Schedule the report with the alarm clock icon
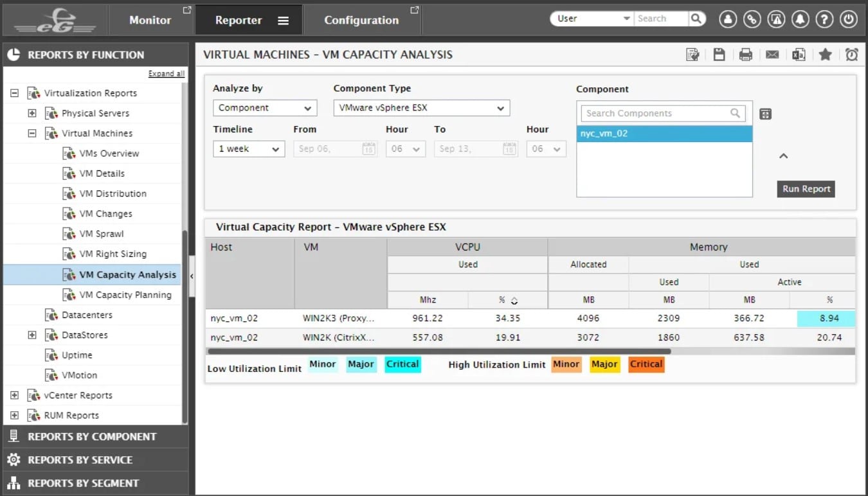868x496 pixels. (852, 55)
